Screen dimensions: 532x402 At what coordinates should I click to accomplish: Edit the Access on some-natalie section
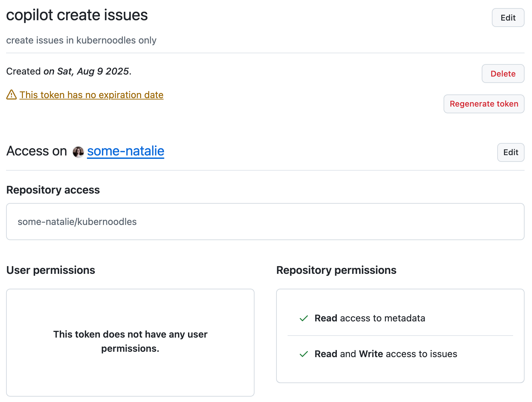[x=510, y=152]
